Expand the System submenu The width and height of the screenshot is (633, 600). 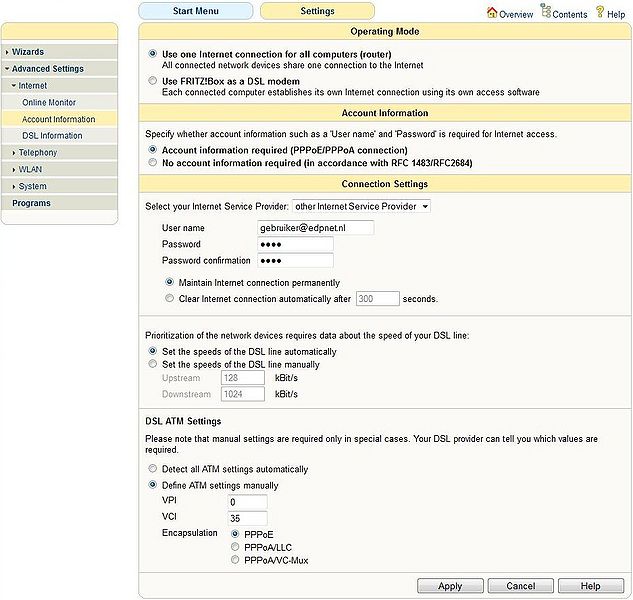tap(59, 187)
